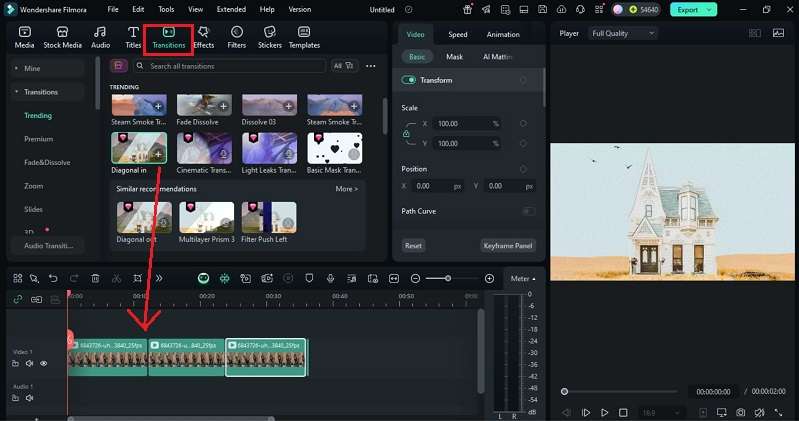Show more timeline tools via double chevron
The width and height of the screenshot is (799, 421).
tap(159, 278)
